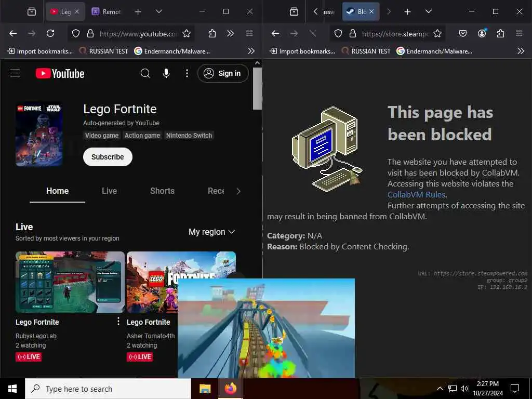Subscribe to Lego Fortnite channel
Screen dimensions: 532x399
(x=108, y=157)
